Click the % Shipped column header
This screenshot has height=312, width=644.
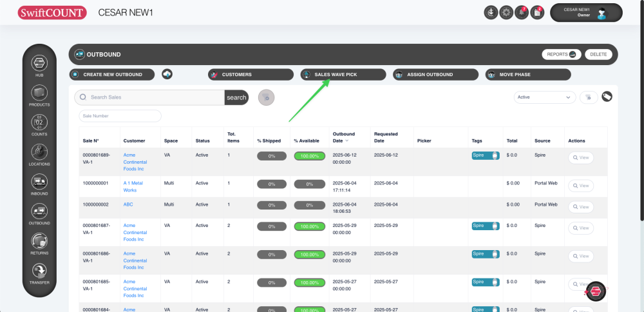click(269, 141)
